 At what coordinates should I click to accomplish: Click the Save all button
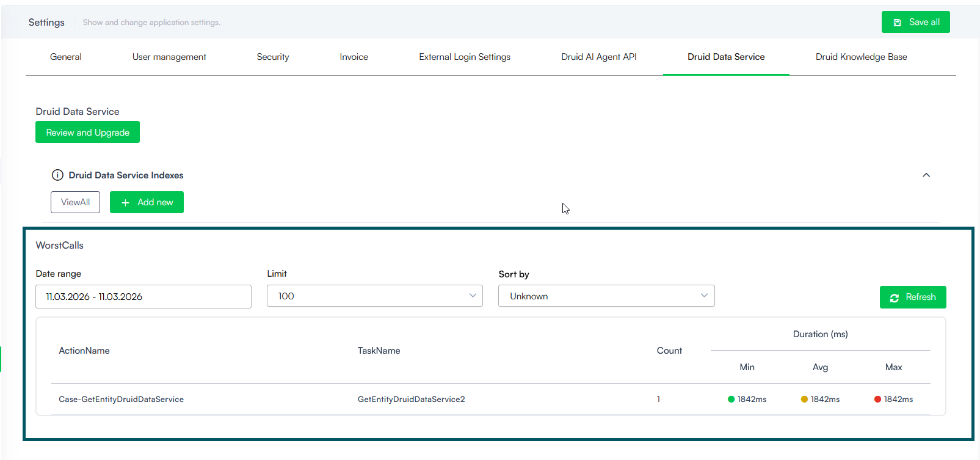[915, 22]
